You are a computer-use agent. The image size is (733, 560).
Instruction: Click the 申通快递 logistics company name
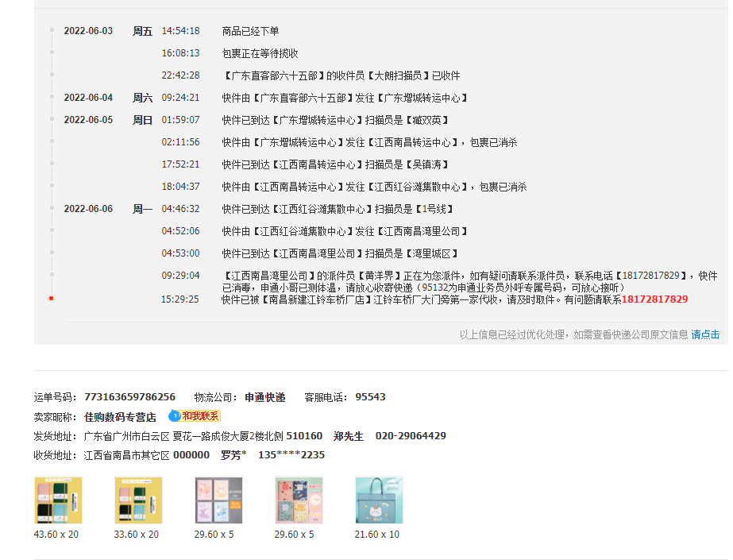(x=265, y=397)
